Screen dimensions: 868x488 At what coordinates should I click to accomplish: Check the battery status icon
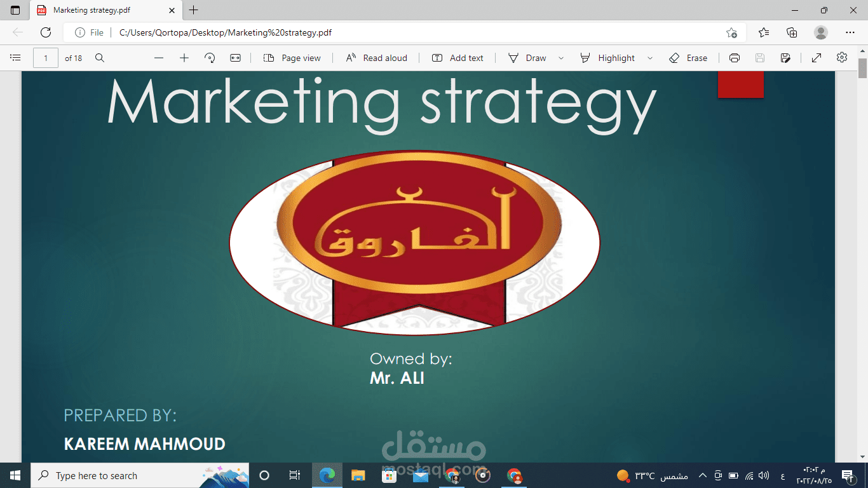tap(733, 475)
